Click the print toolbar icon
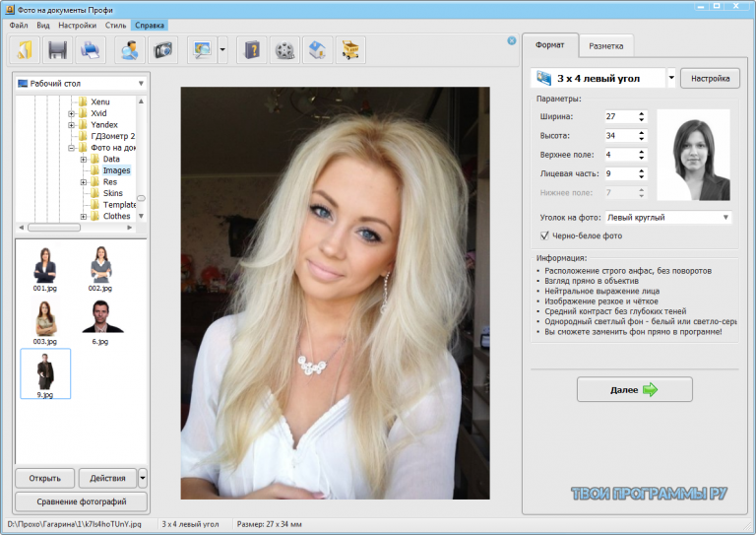Viewport: 756px width, 535px height. (91, 49)
